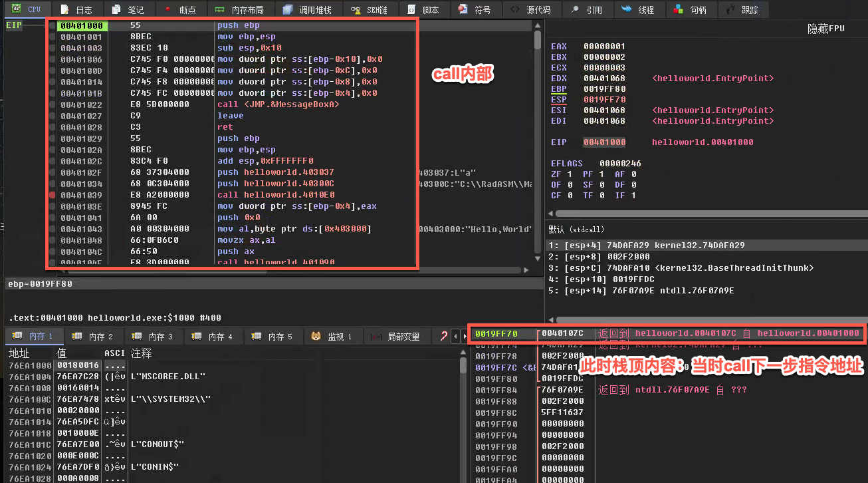Image resolution: width=868 pixels, height=483 pixels.
Task: Toggle breakpoint dot at 0040102F
Action: point(53,172)
